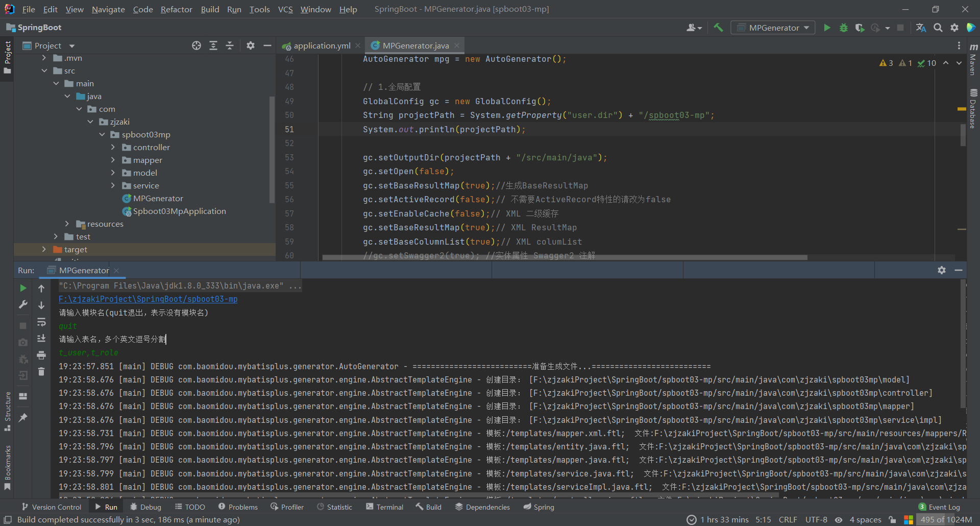Toggle read-only lock icon in status bar
The image size is (980, 526).
pyautogui.click(x=892, y=519)
